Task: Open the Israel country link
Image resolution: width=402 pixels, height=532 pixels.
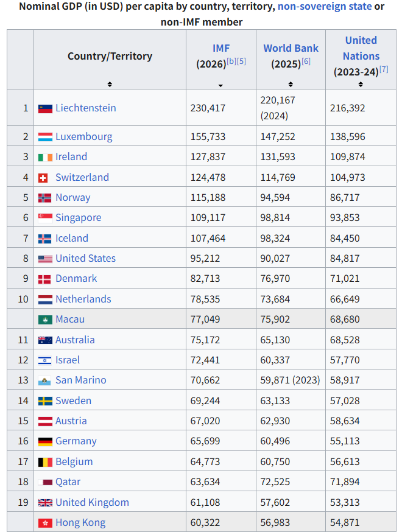Action: tap(68, 360)
